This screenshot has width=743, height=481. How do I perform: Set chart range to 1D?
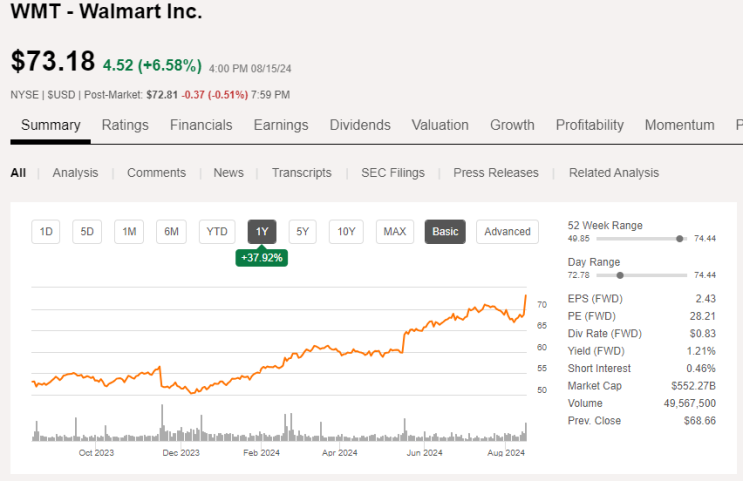(x=46, y=232)
